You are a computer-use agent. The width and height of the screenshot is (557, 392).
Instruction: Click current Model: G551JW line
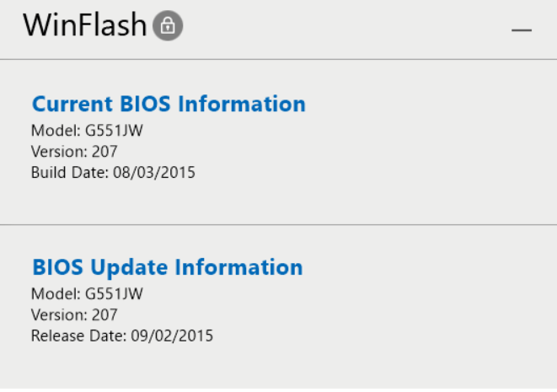87,131
